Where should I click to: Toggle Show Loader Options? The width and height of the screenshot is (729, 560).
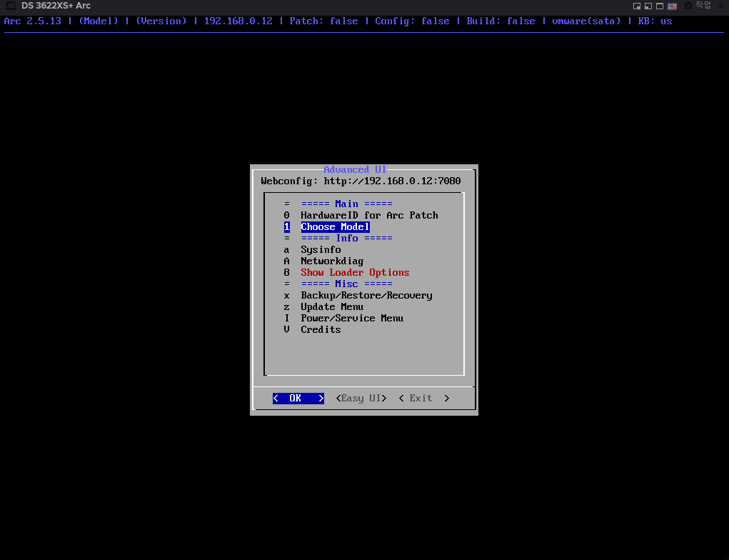[354, 273]
